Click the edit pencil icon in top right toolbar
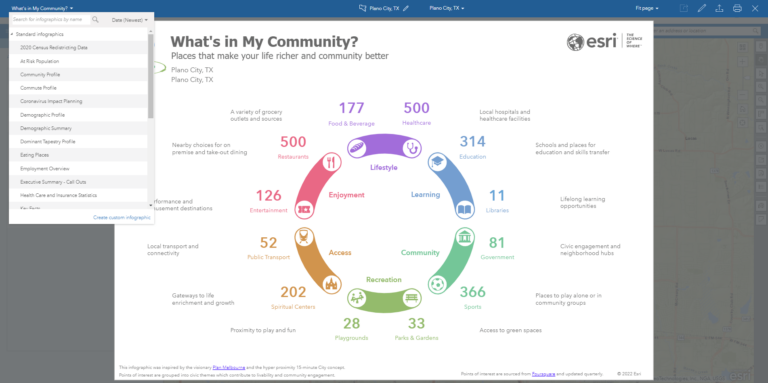This screenshot has height=383, width=768. [x=701, y=8]
